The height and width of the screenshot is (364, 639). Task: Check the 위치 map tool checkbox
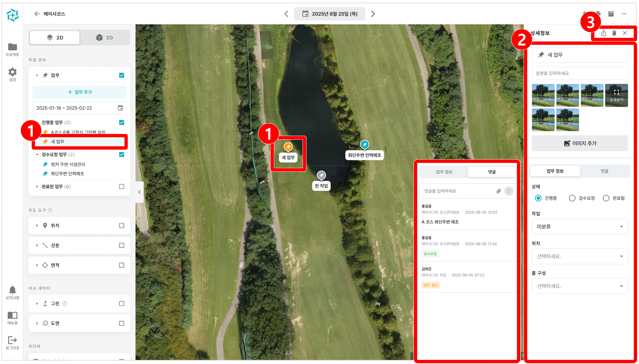coord(121,225)
